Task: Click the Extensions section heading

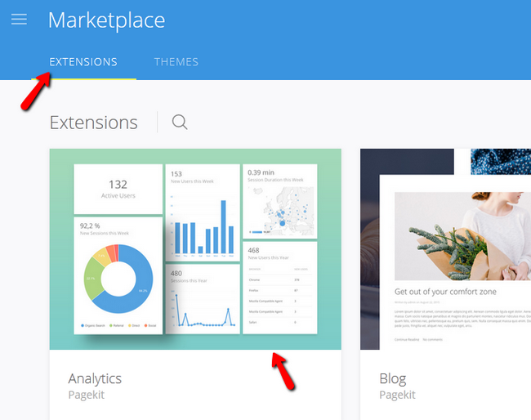Action: pyautogui.click(x=93, y=123)
